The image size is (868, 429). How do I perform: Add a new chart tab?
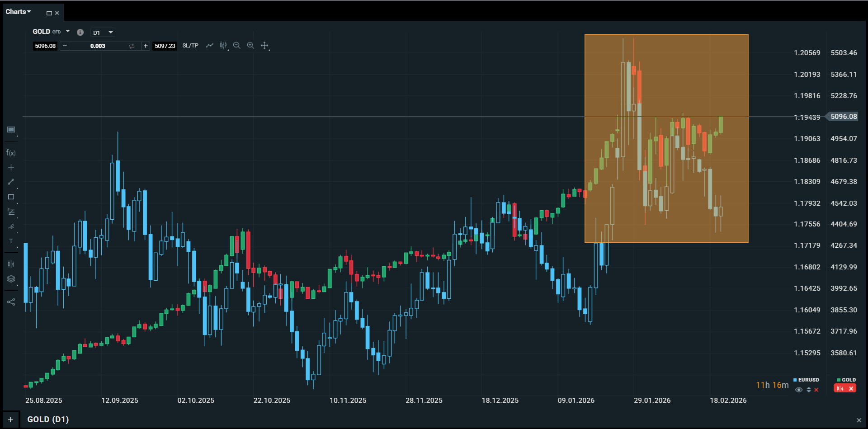click(x=10, y=420)
